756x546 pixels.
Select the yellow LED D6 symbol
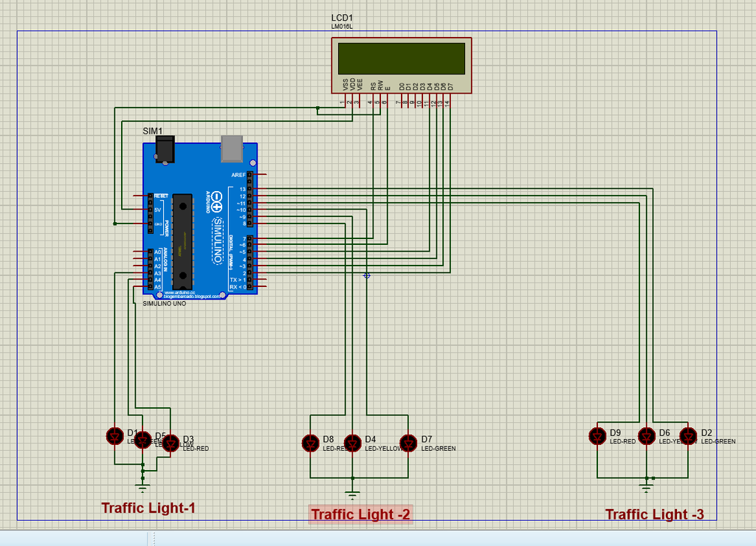point(647,436)
